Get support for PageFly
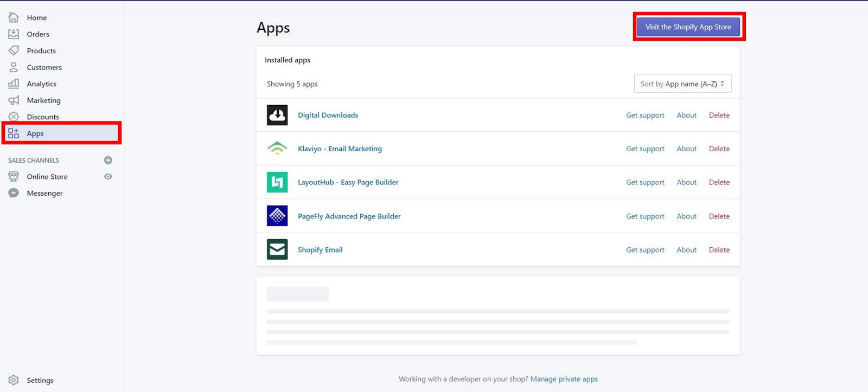The image size is (868, 392). [645, 216]
